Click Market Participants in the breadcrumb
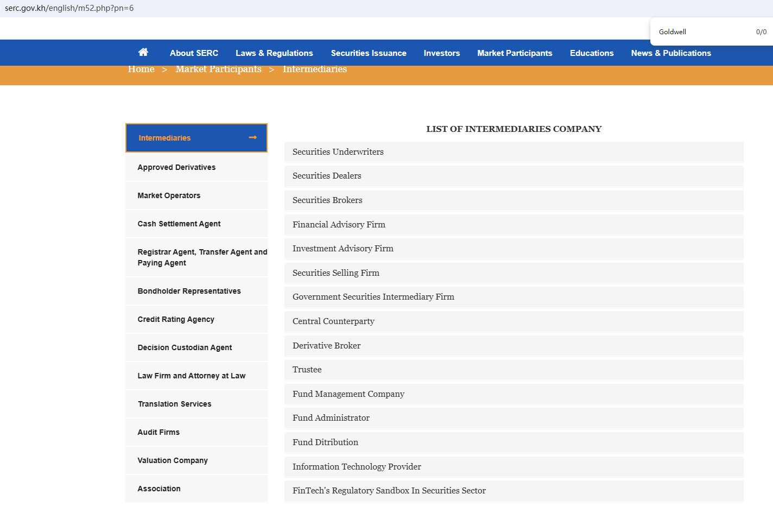This screenshot has width=773, height=532. click(218, 69)
